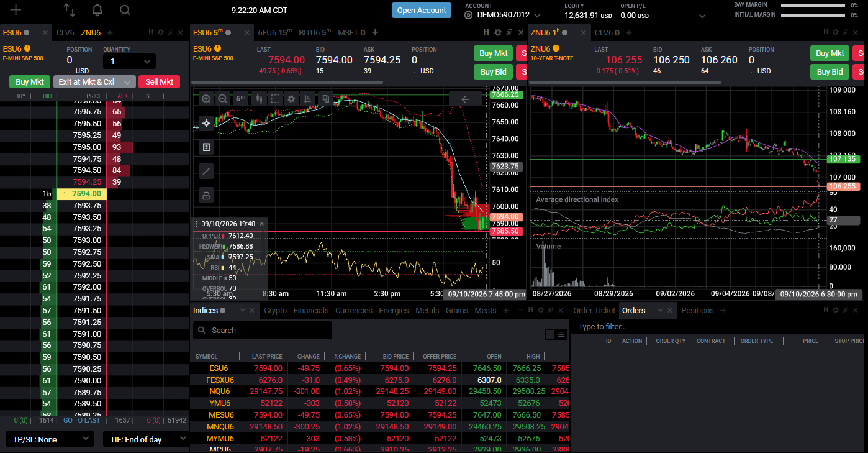The width and height of the screenshot is (868, 453).
Task: Toggle the list view switch in Indices panel
Action: tap(556, 334)
